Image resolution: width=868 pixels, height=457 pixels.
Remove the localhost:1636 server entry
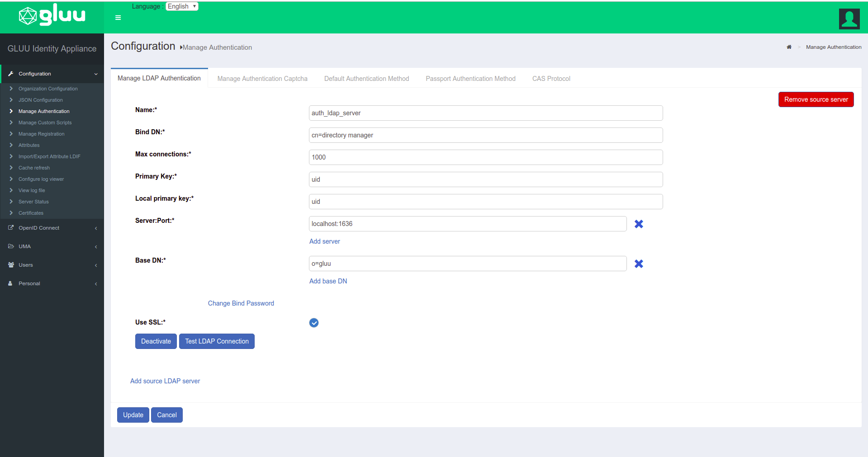pos(639,224)
